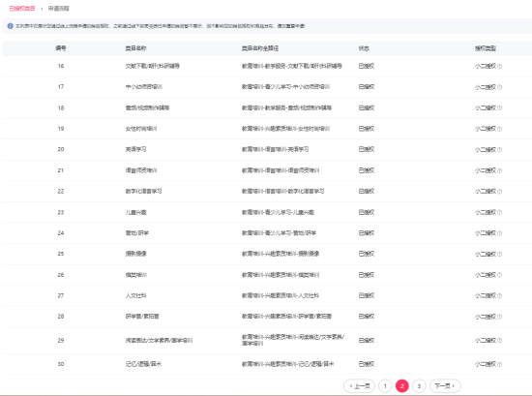Screen dimensions: 532x396
Task: Click the 编号 column header
Action: (x=61, y=48)
